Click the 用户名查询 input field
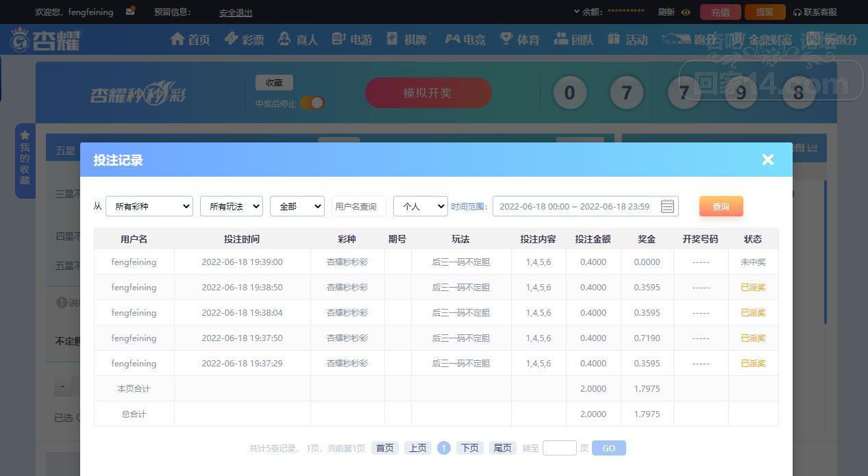Image resolution: width=868 pixels, height=476 pixels. (358, 206)
